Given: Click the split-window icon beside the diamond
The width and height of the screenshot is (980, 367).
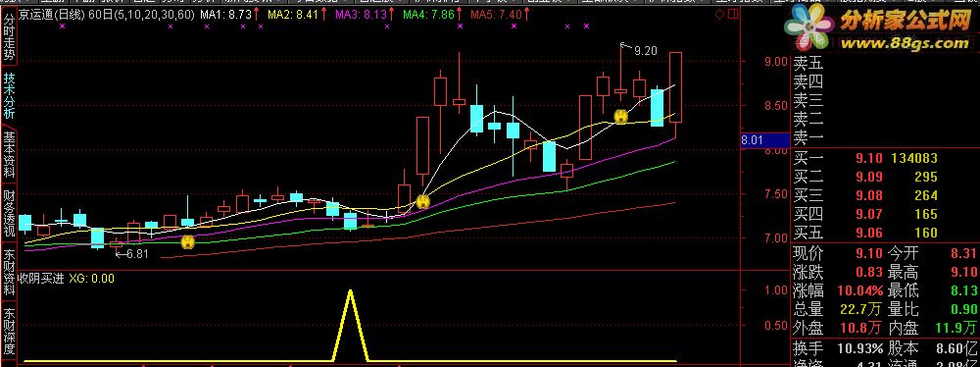Looking at the screenshot, I should coord(732,13).
